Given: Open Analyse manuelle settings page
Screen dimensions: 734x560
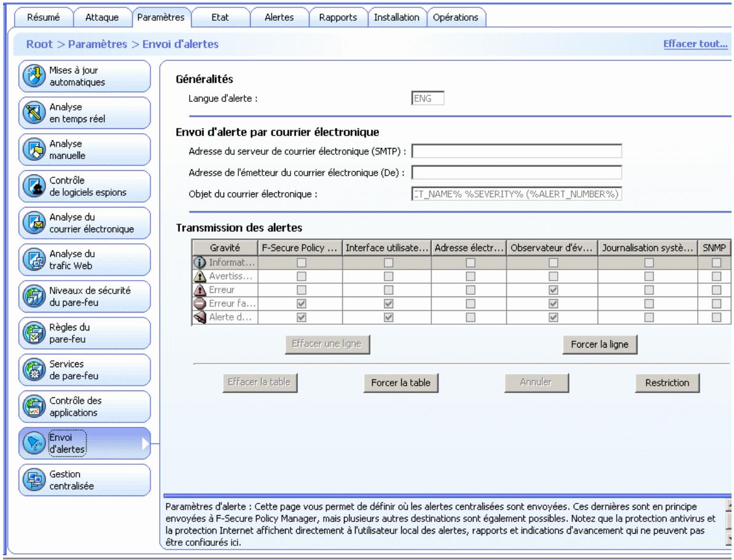Looking at the screenshot, I should (x=85, y=150).
